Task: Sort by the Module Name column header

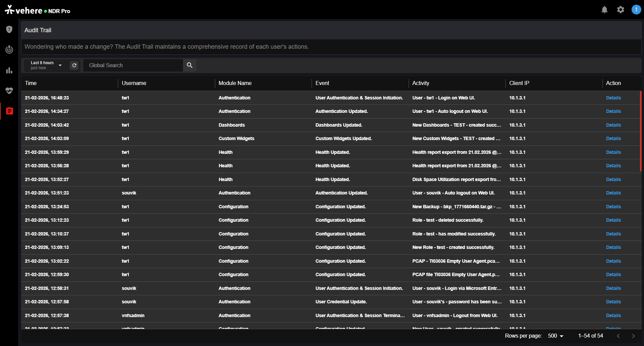Action: pyautogui.click(x=235, y=83)
